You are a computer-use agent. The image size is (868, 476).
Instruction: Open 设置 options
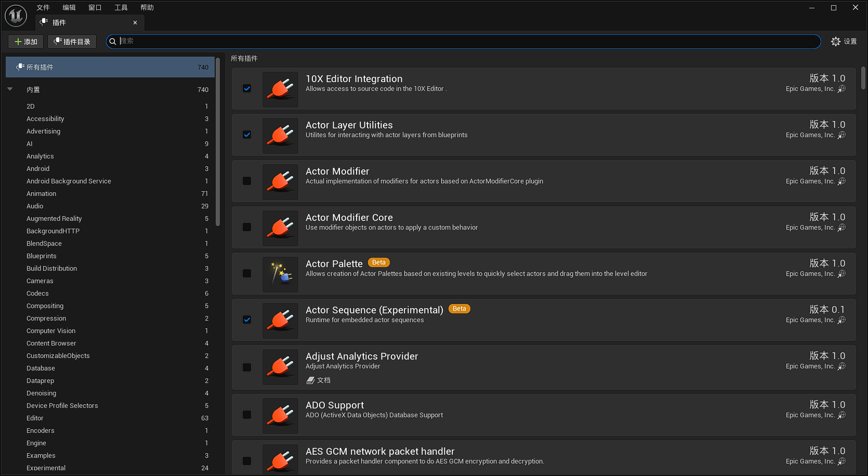pyautogui.click(x=844, y=42)
